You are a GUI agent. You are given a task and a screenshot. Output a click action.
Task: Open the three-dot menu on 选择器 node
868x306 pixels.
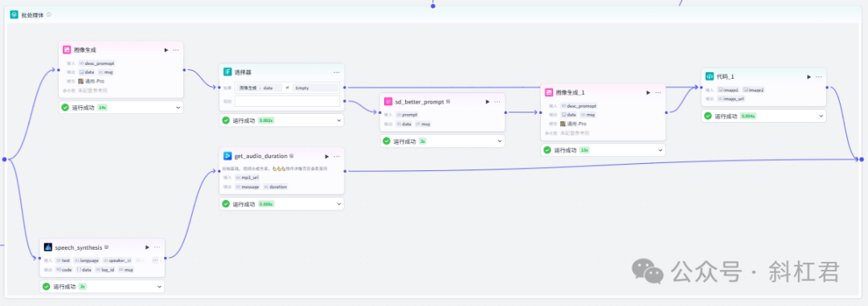pyautogui.click(x=336, y=72)
